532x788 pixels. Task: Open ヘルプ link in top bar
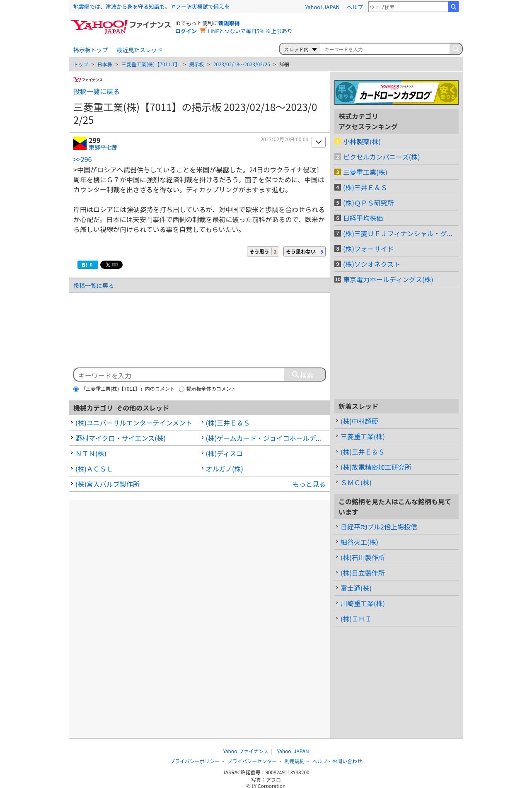(355, 7)
